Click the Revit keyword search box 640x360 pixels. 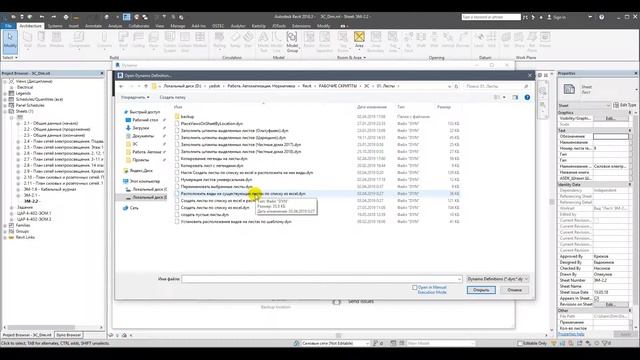point(491,17)
